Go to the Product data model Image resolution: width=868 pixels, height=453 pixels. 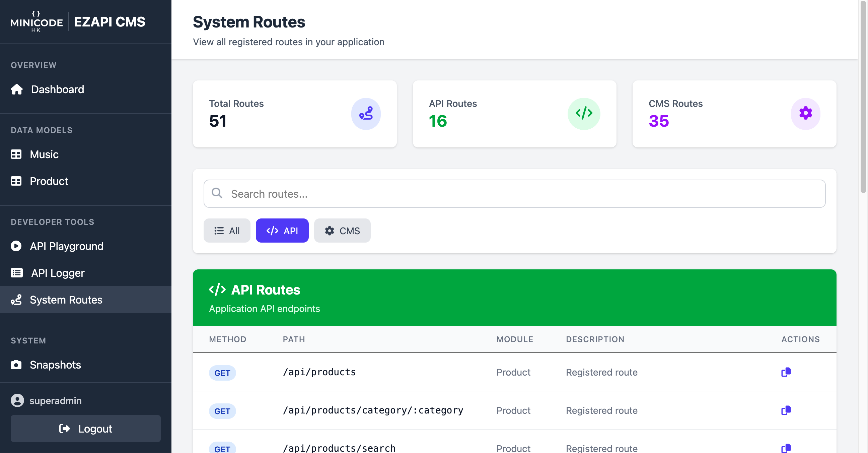click(49, 181)
